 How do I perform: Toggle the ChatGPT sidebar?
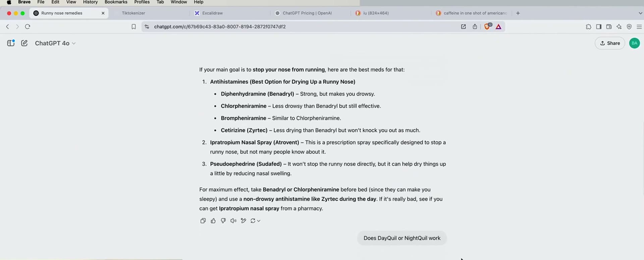click(11, 43)
